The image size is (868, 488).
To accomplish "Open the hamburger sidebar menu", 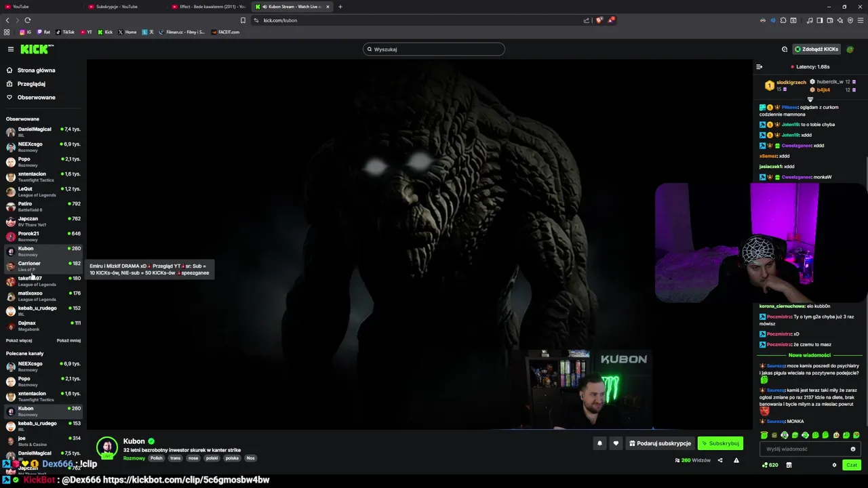I will (x=11, y=49).
